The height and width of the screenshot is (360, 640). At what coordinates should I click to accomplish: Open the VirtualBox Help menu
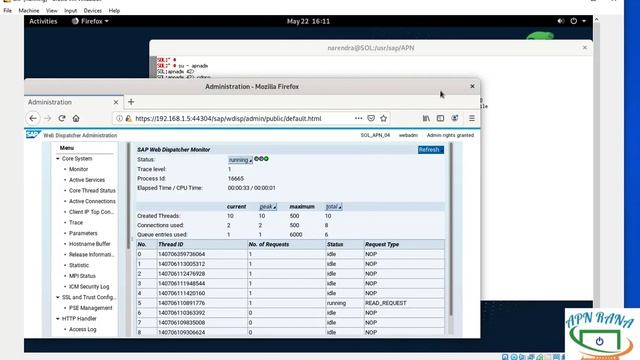(114, 11)
